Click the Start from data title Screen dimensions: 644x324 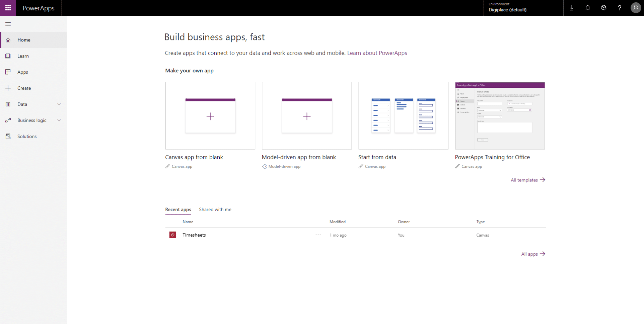pos(377,157)
